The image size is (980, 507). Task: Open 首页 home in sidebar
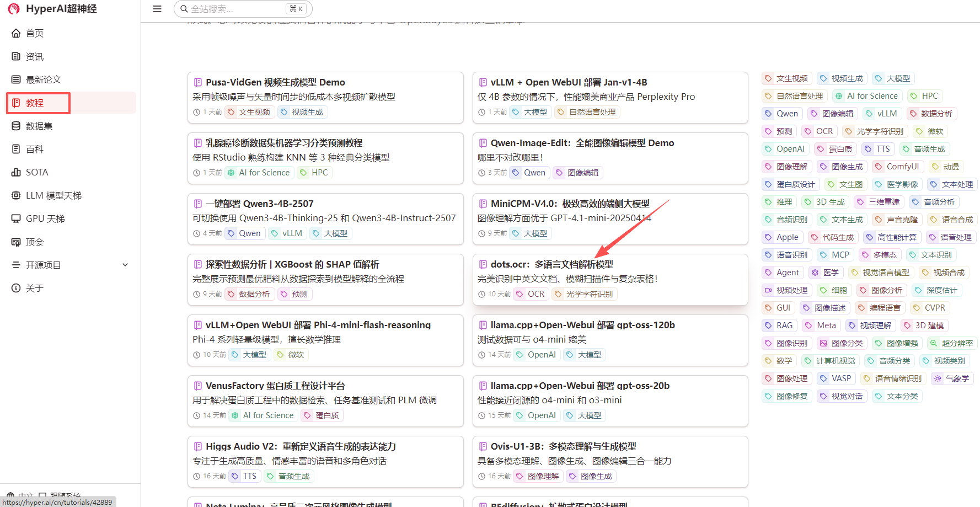coord(34,33)
